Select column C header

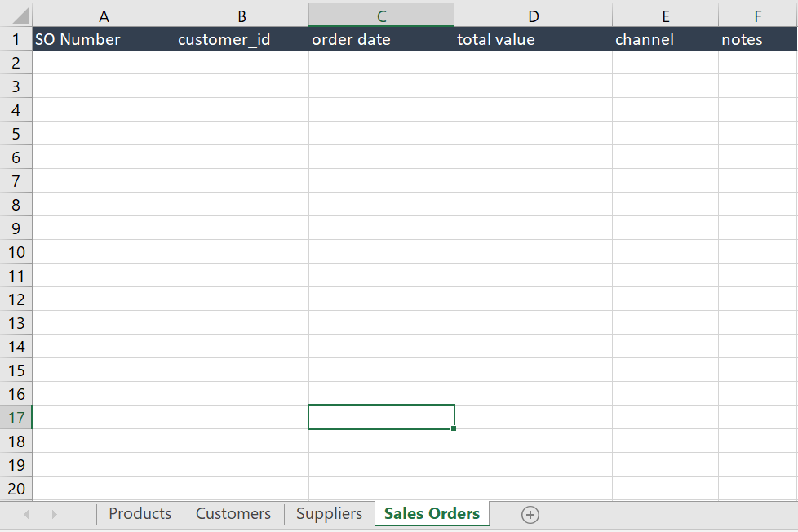click(x=381, y=16)
